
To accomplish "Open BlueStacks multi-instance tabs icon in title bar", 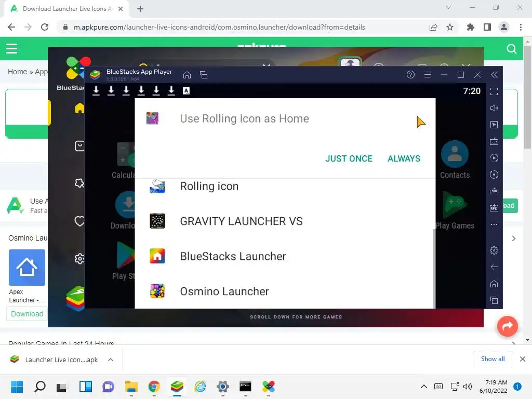I will (204, 75).
